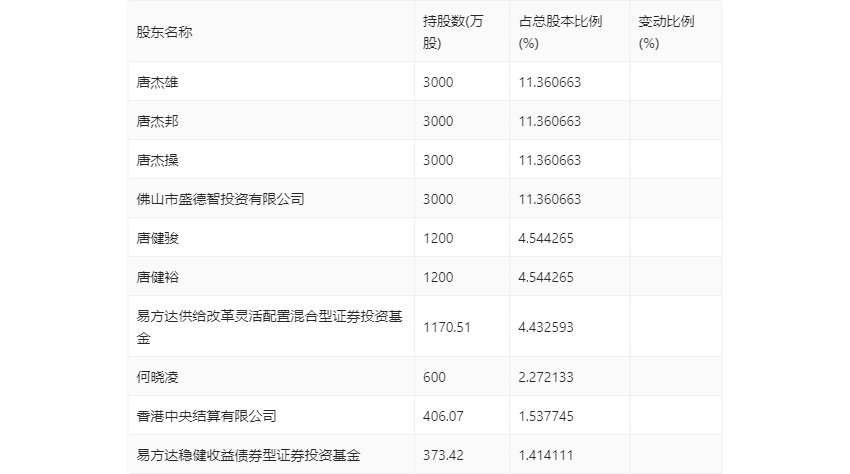Select shareholder name 何晓凌
850x474 pixels.
(157, 377)
